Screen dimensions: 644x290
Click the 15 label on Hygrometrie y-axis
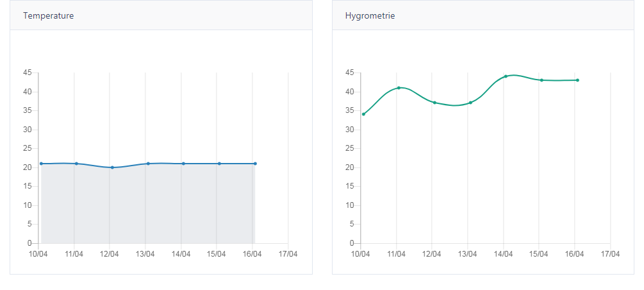click(350, 186)
